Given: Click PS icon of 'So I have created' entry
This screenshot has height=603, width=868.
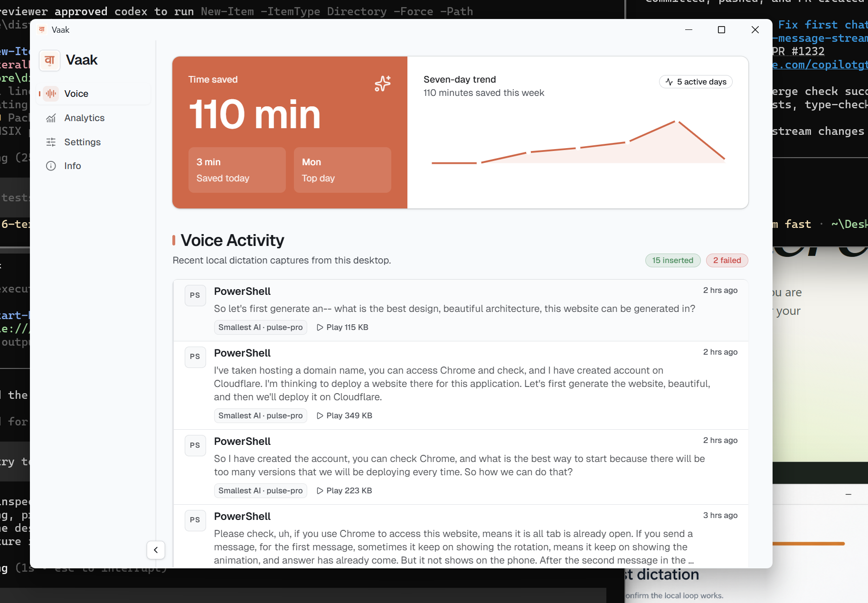Looking at the screenshot, I should pos(195,445).
